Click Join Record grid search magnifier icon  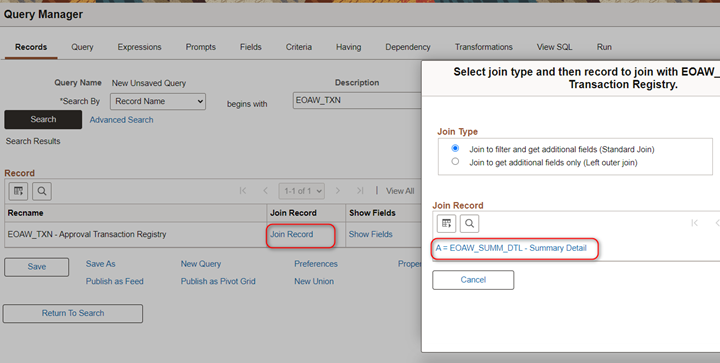click(469, 223)
